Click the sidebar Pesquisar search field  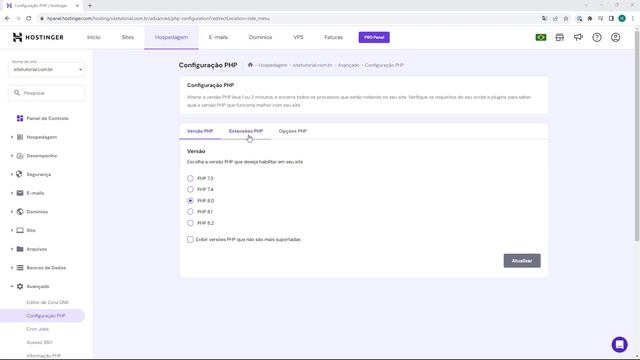(47, 93)
